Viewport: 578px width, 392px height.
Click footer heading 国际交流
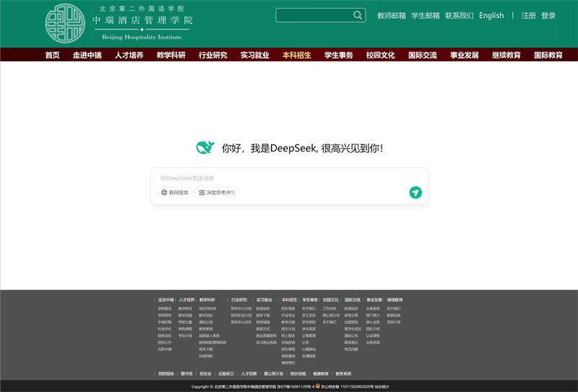pos(353,300)
